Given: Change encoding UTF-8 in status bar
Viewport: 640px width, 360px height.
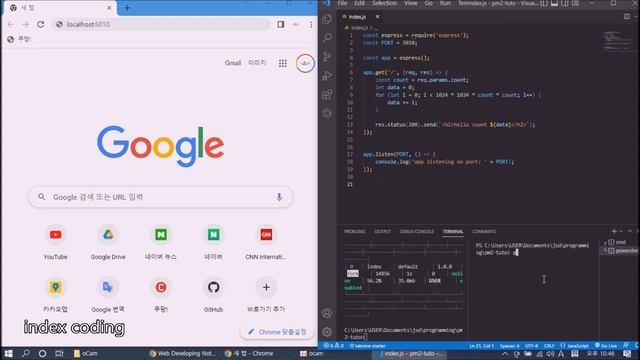Looking at the screenshot, I should (531, 346).
